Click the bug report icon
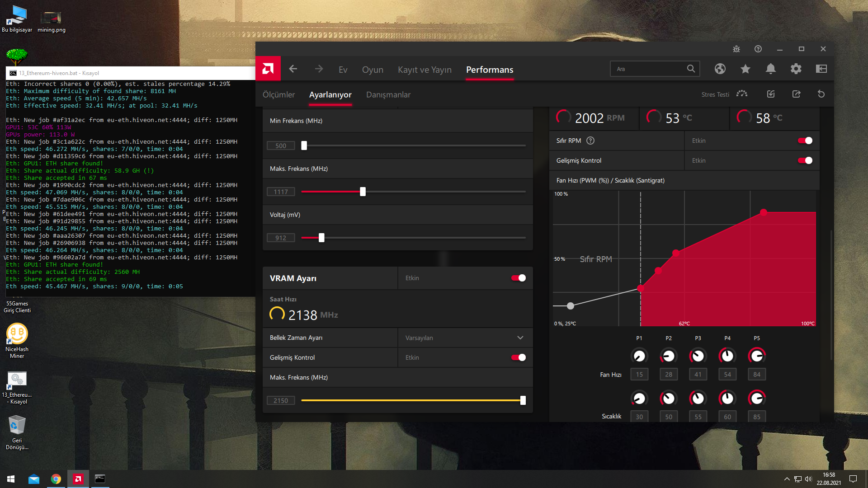 point(736,49)
